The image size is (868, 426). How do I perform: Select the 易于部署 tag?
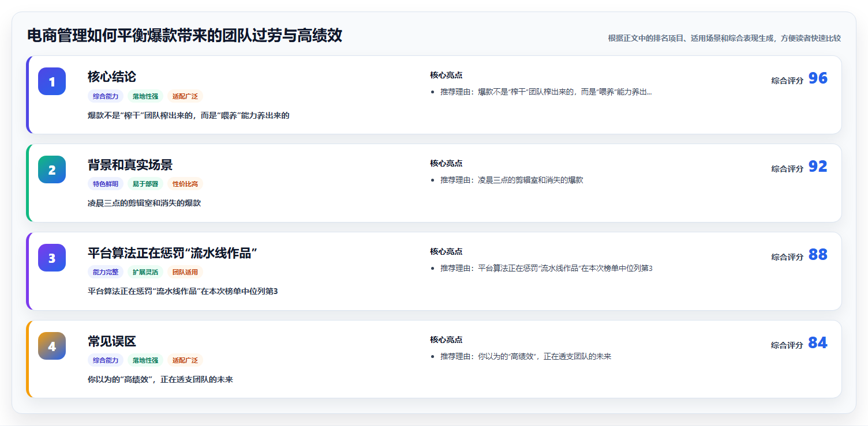(145, 184)
